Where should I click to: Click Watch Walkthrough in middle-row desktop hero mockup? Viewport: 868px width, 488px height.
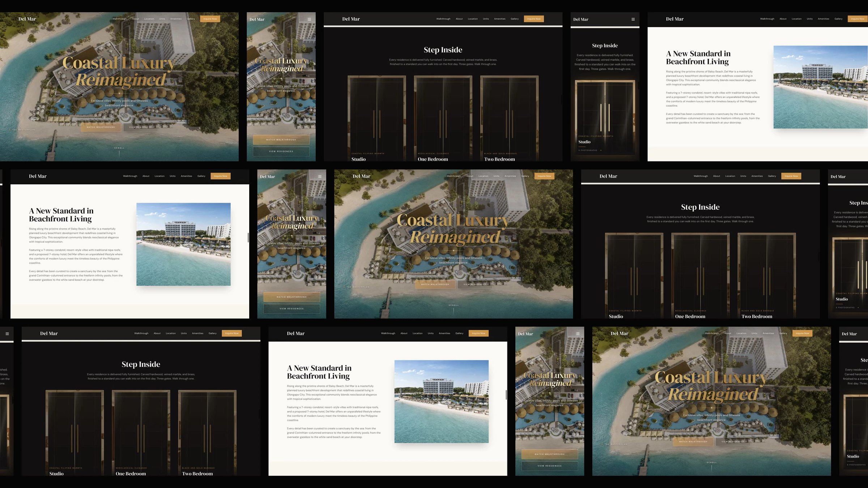(x=435, y=284)
